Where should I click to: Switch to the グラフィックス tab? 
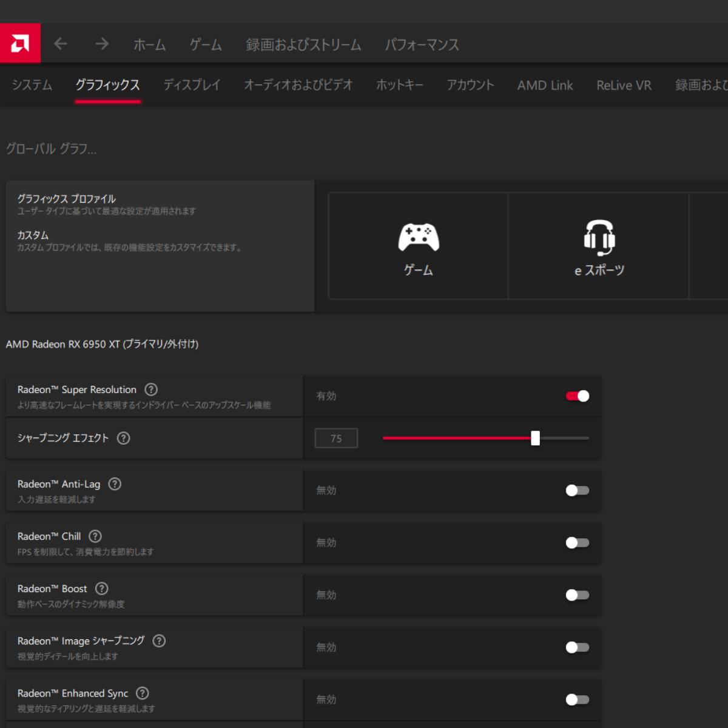[107, 85]
